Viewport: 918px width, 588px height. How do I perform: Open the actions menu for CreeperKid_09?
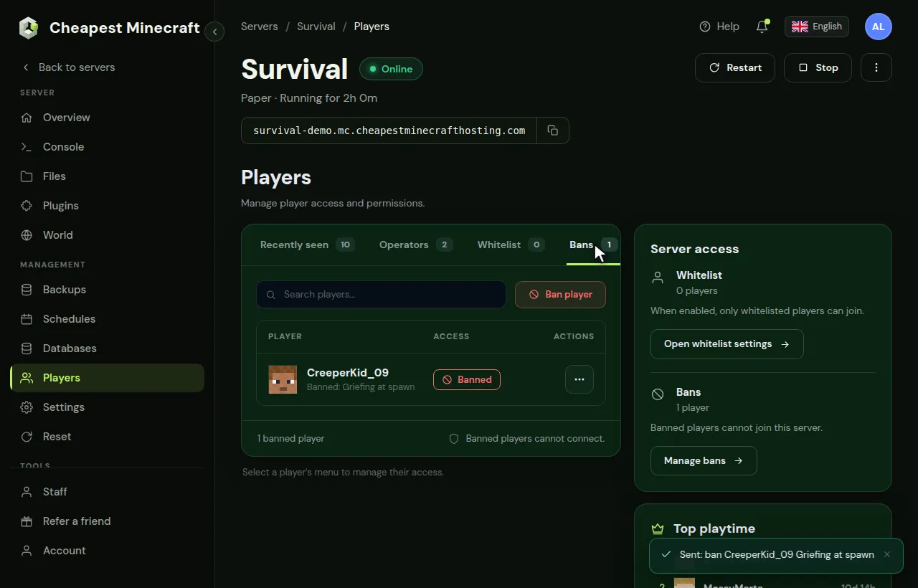point(579,379)
